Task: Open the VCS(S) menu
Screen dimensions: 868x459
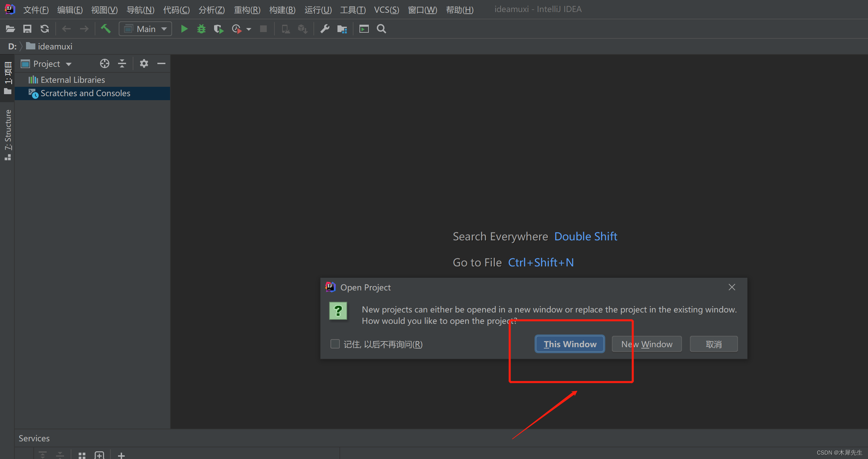Action: click(x=386, y=9)
